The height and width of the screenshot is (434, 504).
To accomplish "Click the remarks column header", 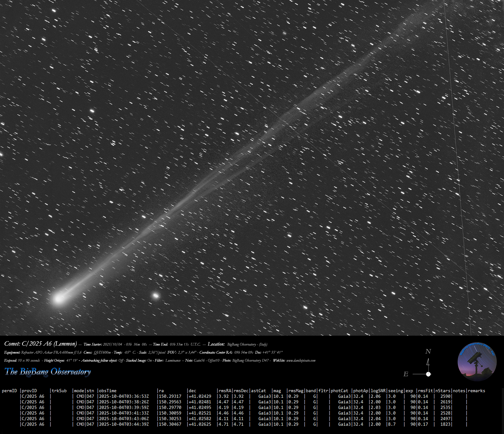I will (476, 391).
